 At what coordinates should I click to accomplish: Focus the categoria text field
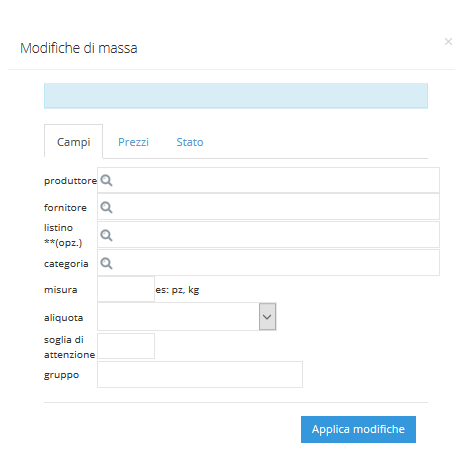(268, 263)
